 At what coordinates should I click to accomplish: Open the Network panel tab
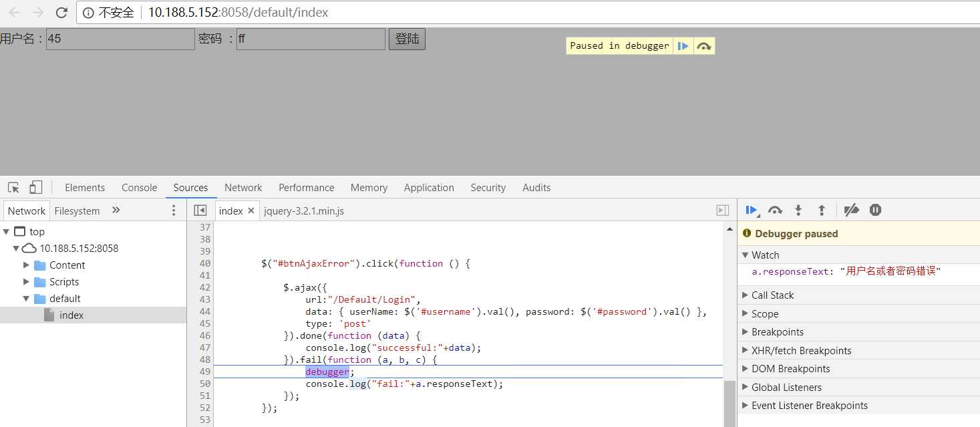tap(243, 188)
